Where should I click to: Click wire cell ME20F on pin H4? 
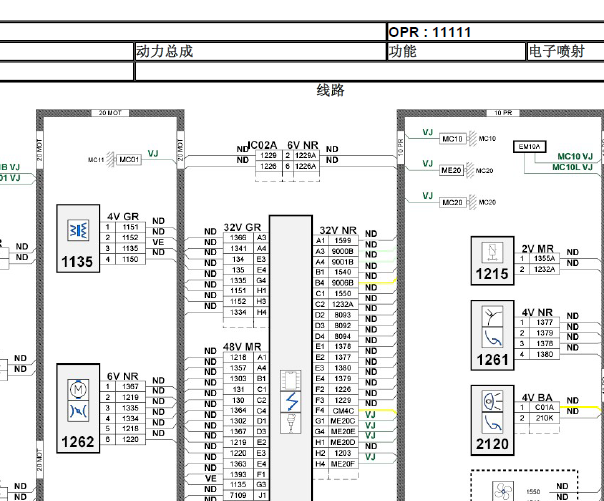click(x=343, y=464)
